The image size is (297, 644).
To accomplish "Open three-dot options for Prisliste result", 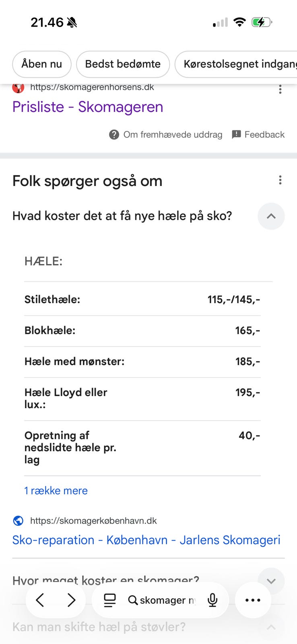I will tap(280, 89).
